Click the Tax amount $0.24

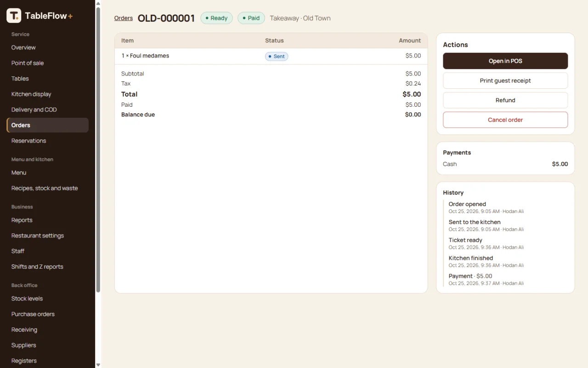[413, 84]
